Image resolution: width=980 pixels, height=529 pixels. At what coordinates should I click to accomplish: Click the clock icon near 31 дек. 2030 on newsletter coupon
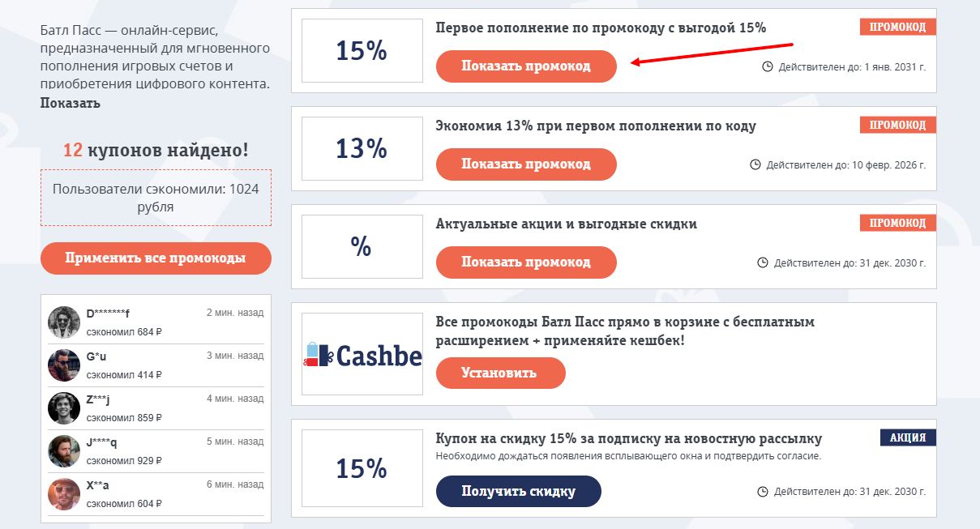(763, 490)
